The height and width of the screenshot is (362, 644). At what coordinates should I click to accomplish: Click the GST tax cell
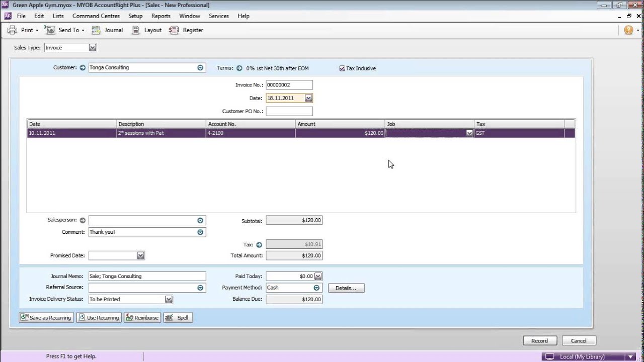(x=519, y=133)
